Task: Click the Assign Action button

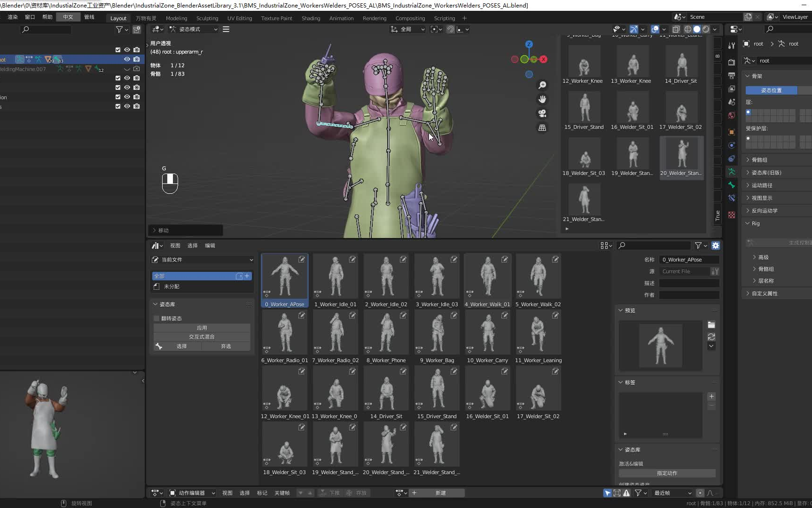Action: tap(667, 473)
